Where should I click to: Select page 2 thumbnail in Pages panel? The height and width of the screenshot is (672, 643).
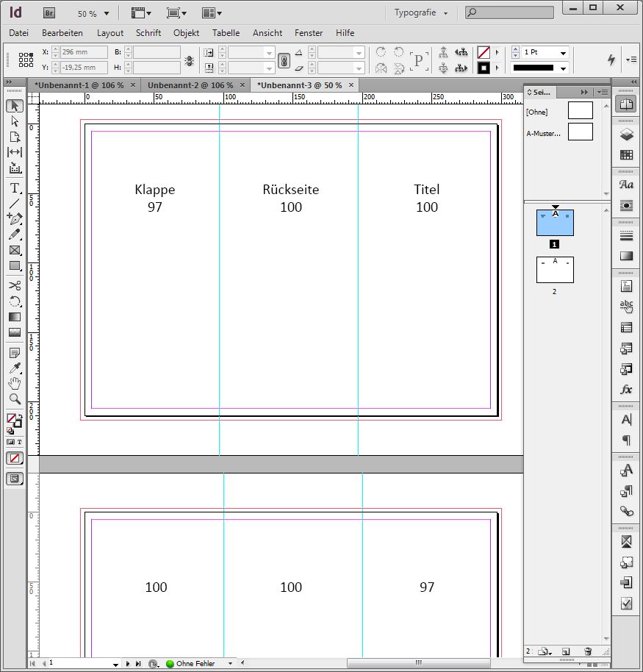coord(555,270)
